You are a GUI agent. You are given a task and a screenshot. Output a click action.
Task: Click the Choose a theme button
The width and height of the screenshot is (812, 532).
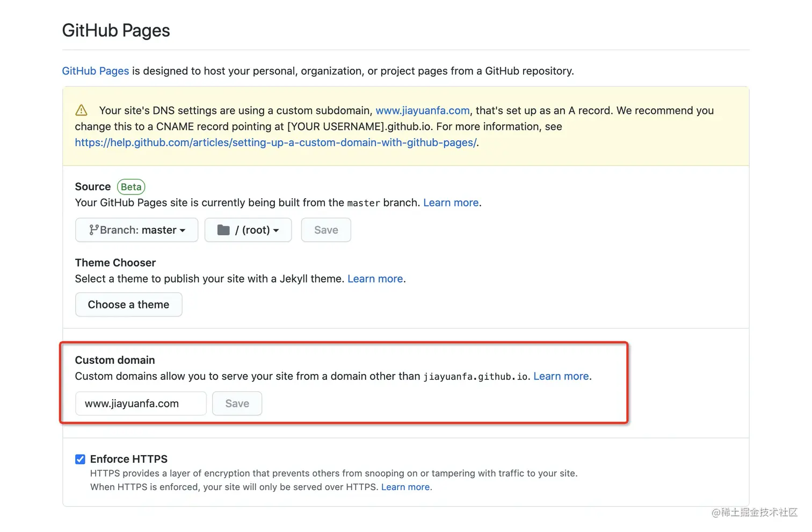click(128, 305)
